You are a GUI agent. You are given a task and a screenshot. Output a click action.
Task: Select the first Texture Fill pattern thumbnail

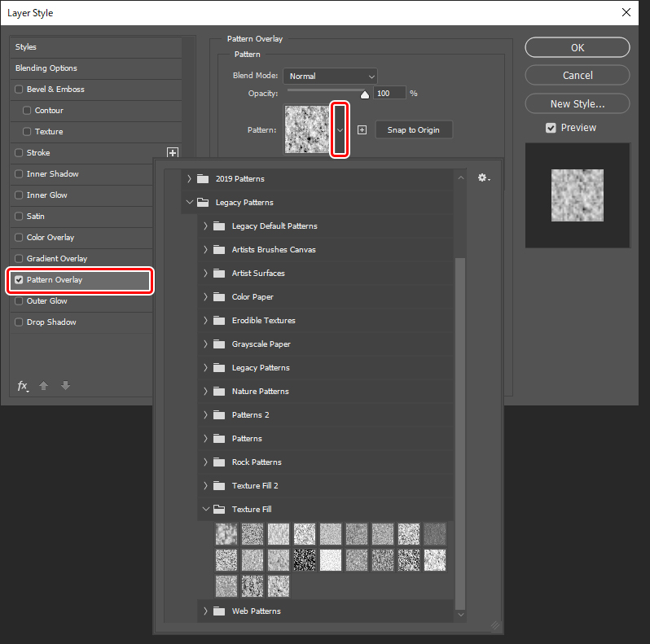click(226, 533)
